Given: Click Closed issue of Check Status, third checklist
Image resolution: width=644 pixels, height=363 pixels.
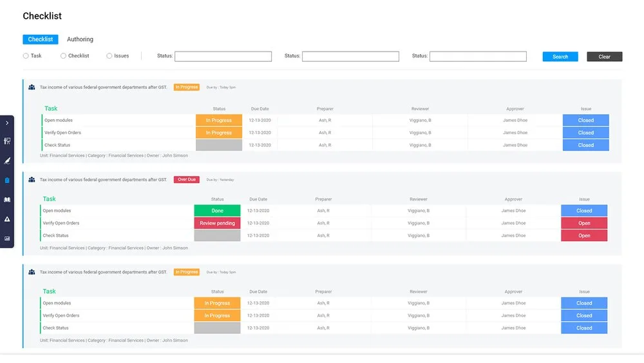Looking at the screenshot, I should pos(584,328).
